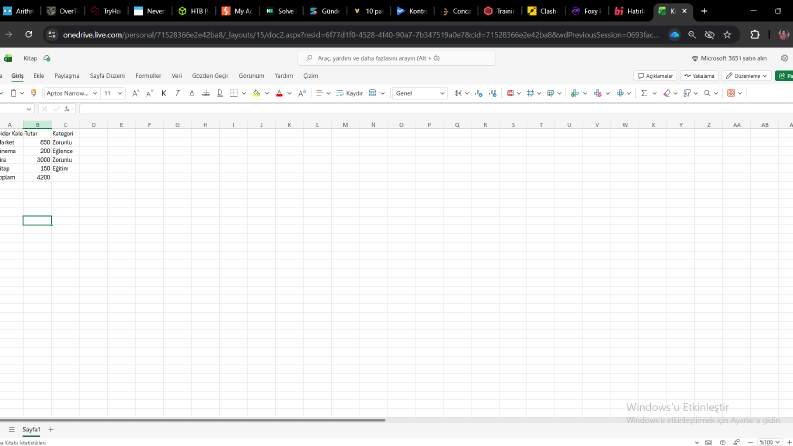Click the Format Painter brush icon
The width and height of the screenshot is (793, 446).
click(33, 93)
